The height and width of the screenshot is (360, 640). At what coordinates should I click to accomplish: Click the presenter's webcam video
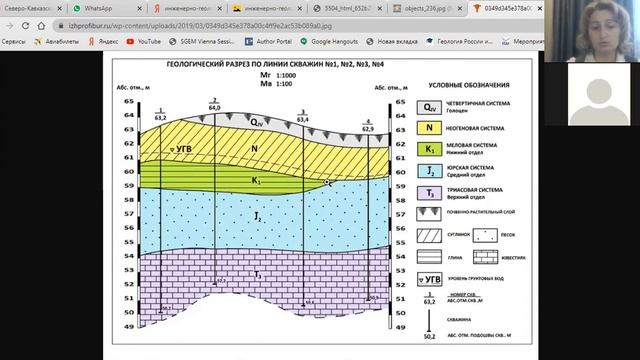[x=592, y=31]
